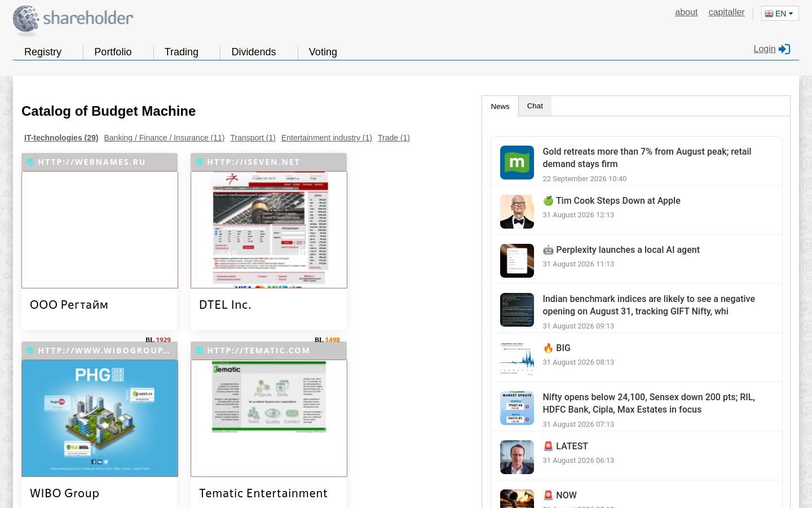The width and height of the screenshot is (812, 508).
Task: Click the BL 1498 rating label
Action: (327, 340)
